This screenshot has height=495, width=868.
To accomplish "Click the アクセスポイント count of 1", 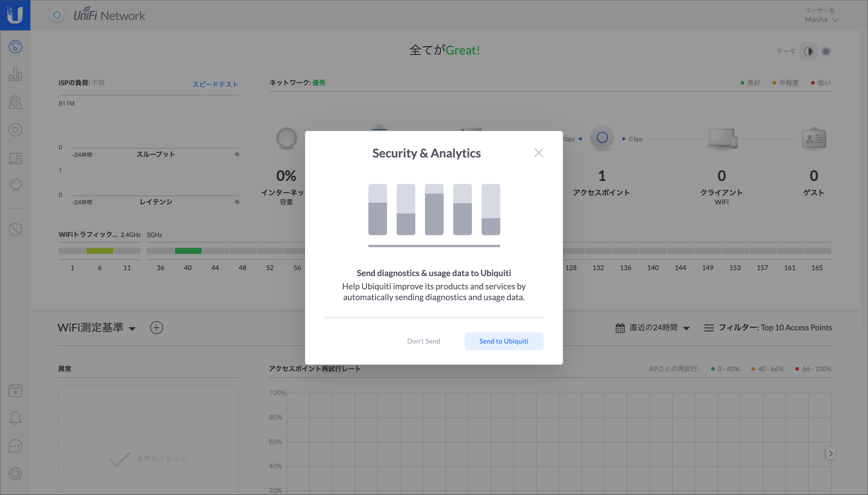I will click(602, 176).
